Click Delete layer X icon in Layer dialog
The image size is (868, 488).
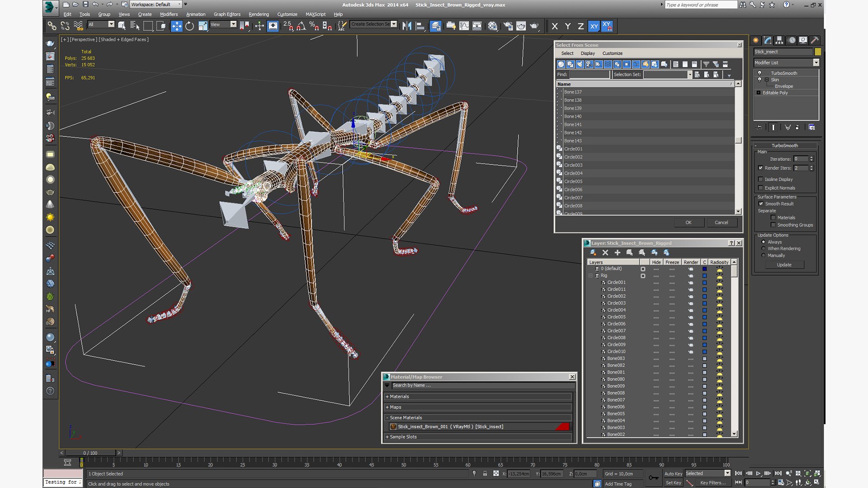(605, 253)
